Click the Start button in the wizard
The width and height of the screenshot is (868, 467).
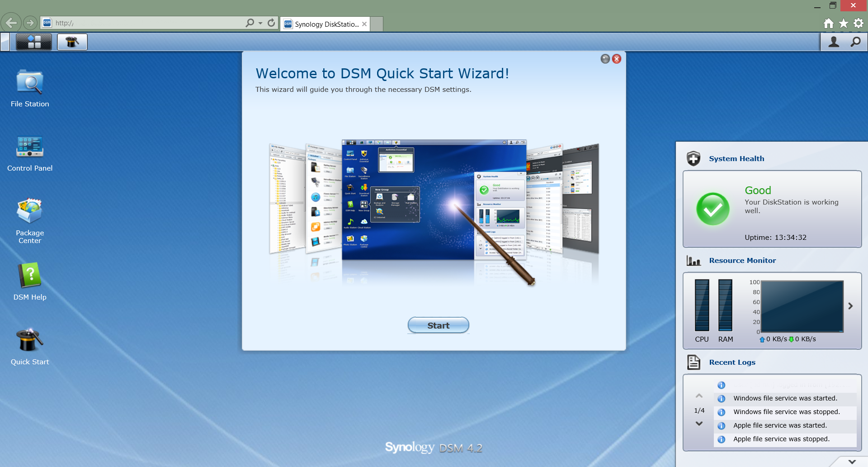[438, 325]
